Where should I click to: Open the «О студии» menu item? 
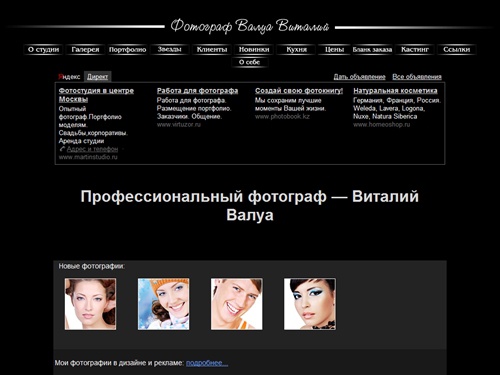43,50
